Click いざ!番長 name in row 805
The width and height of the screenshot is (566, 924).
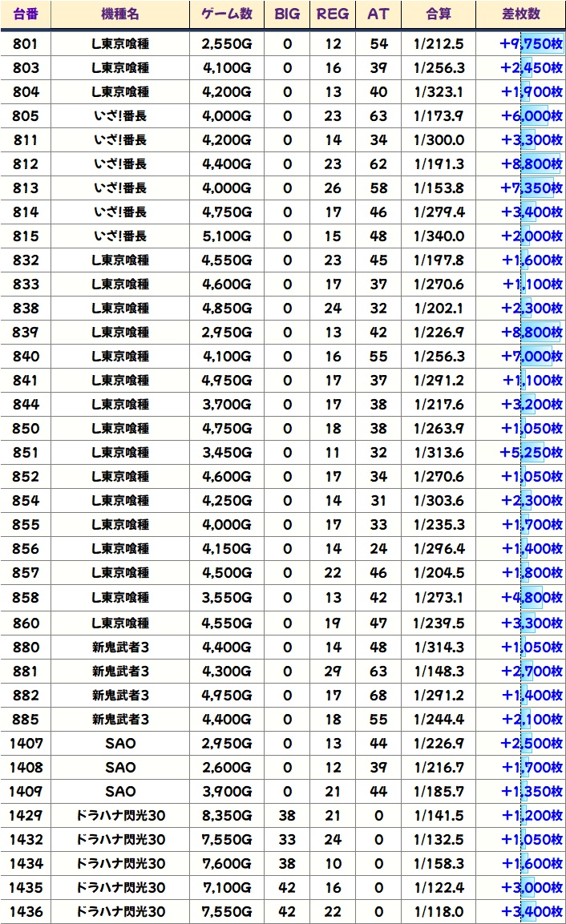120,115
